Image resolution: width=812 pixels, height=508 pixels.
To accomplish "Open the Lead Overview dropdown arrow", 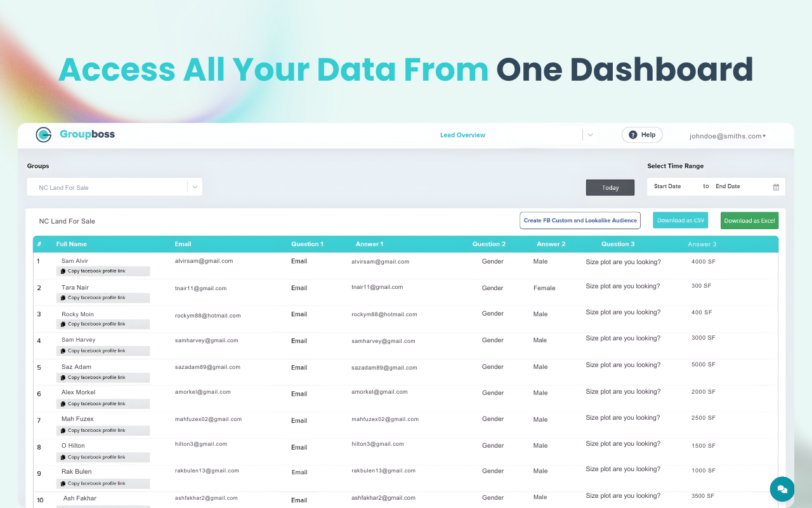I will [590, 135].
